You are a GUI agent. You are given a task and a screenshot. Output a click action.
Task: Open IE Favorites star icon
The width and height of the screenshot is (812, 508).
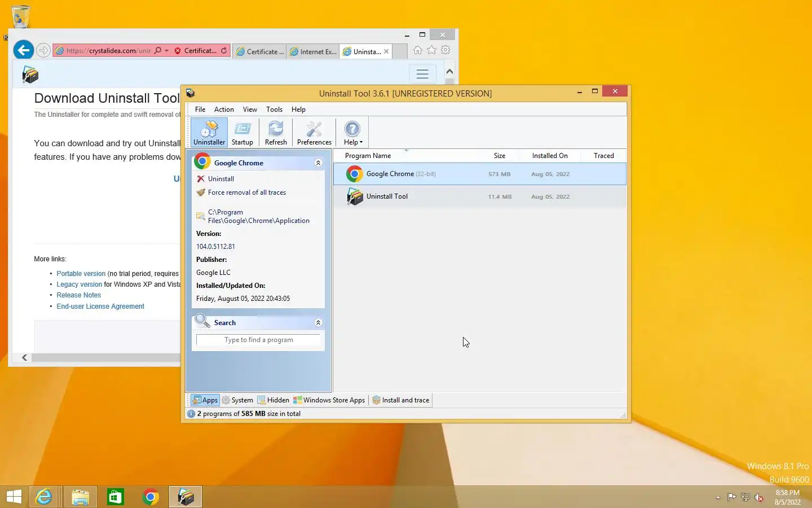[x=431, y=50]
